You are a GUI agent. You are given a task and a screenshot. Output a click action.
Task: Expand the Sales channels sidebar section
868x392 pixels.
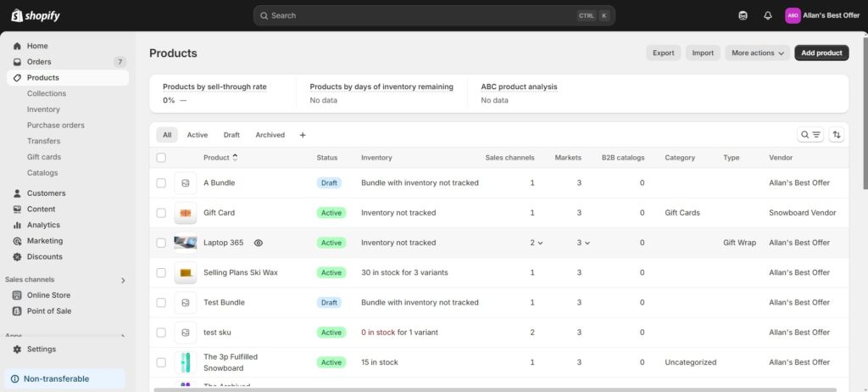coord(123,280)
